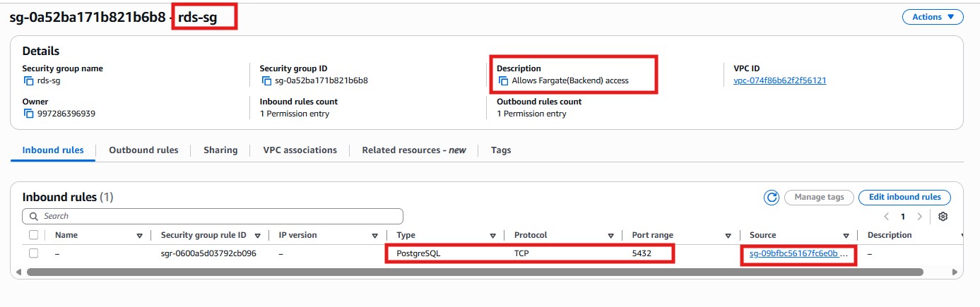Copy the security group ID value
The image size is (980, 307).
pyautogui.click(x=266, y=80)
